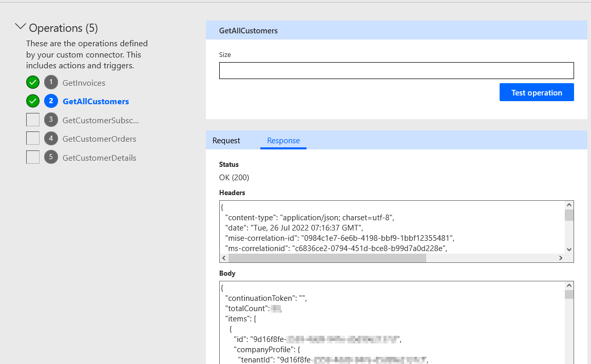Screen dimensions: 591x364
Task: Select step number 2 circle for GetAllCustomers
Action: click(x=51, y=101)
